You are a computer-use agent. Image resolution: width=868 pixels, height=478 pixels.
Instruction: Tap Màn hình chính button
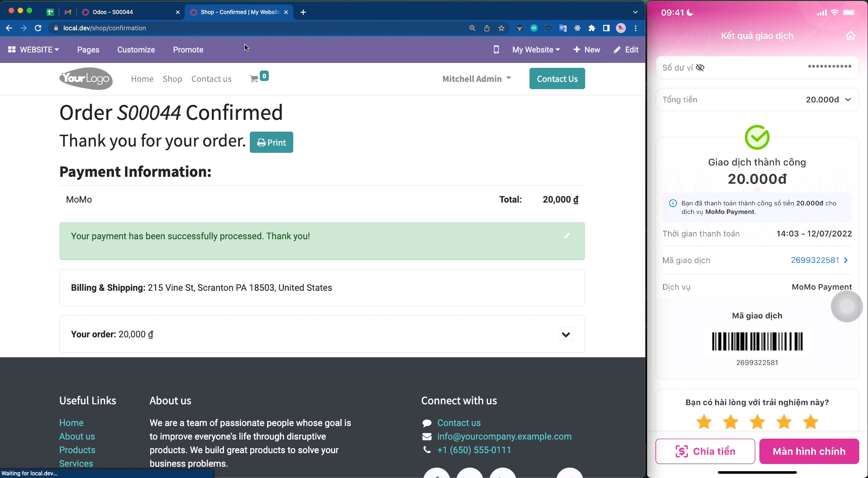pos(809,451)
